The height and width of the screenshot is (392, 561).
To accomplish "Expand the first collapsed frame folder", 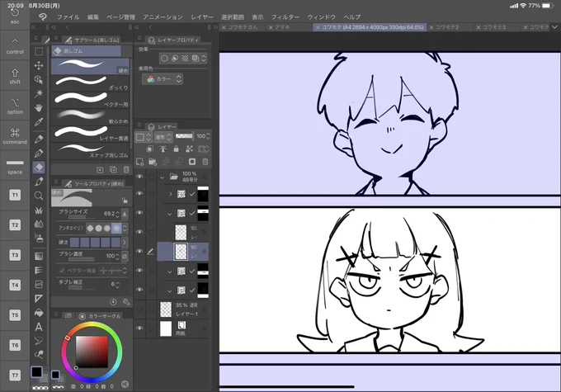I will tap(170, 194).
